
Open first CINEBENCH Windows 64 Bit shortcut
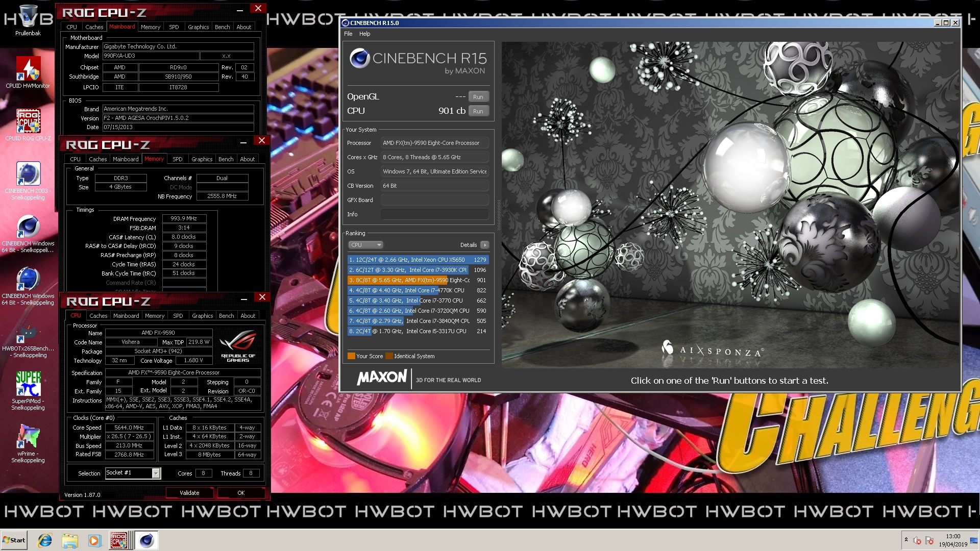pos(28,233)
